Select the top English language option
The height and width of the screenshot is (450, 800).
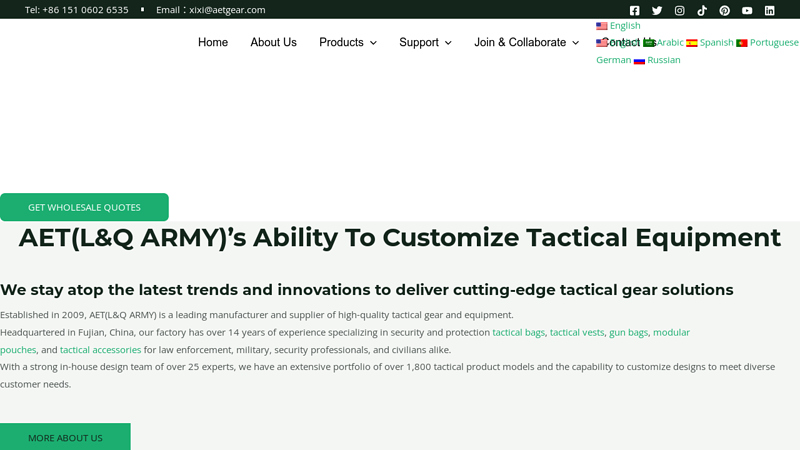click(625, 26)
